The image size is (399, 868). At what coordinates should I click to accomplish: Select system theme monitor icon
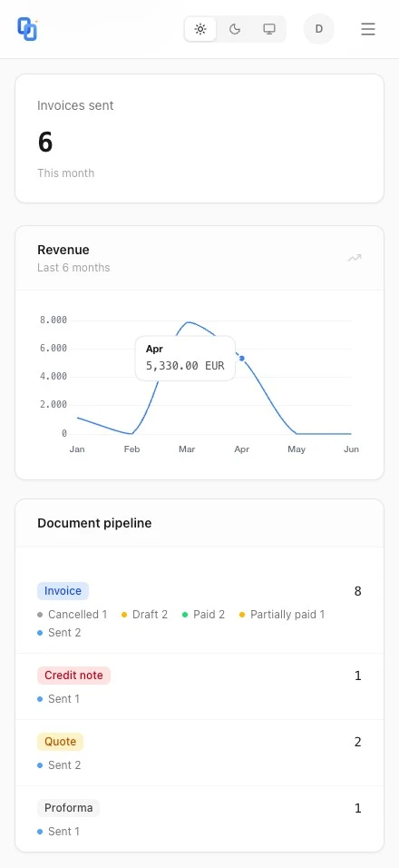point(269,29)
